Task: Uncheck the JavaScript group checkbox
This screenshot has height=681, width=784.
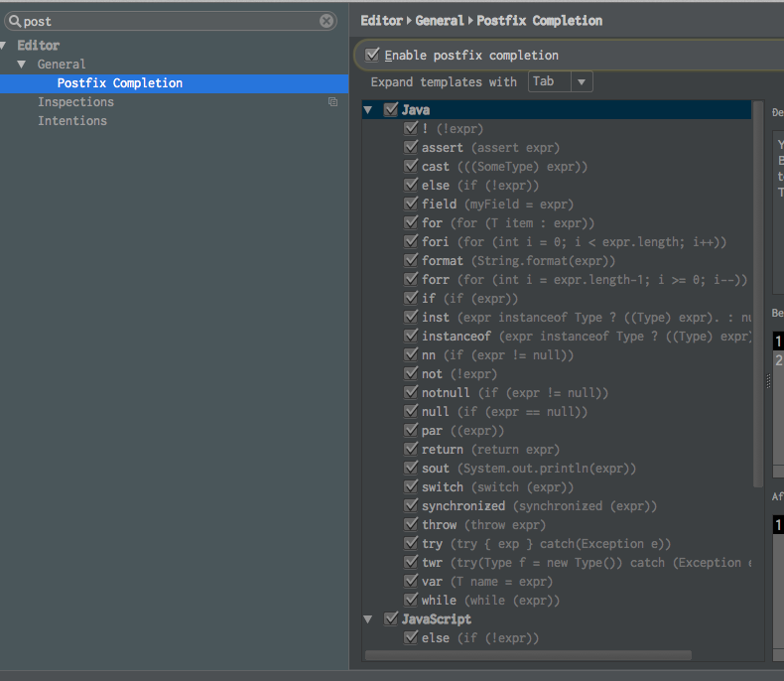Action: [391, 619]
